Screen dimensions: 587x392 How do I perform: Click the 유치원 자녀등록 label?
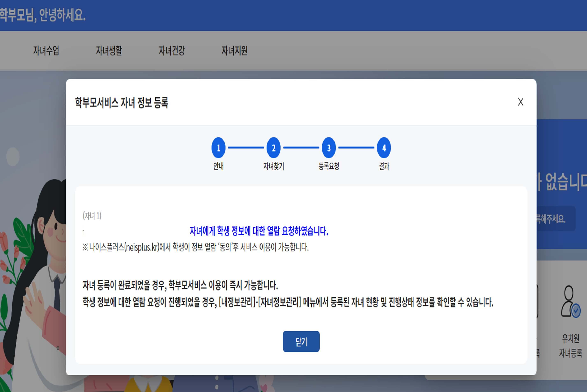click(571, 346)
